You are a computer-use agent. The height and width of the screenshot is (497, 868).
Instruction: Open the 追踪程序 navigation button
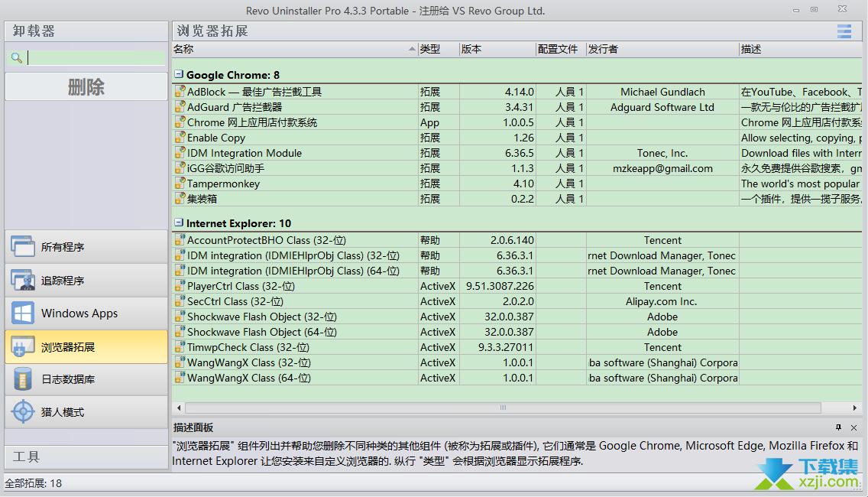pos(86,281)
